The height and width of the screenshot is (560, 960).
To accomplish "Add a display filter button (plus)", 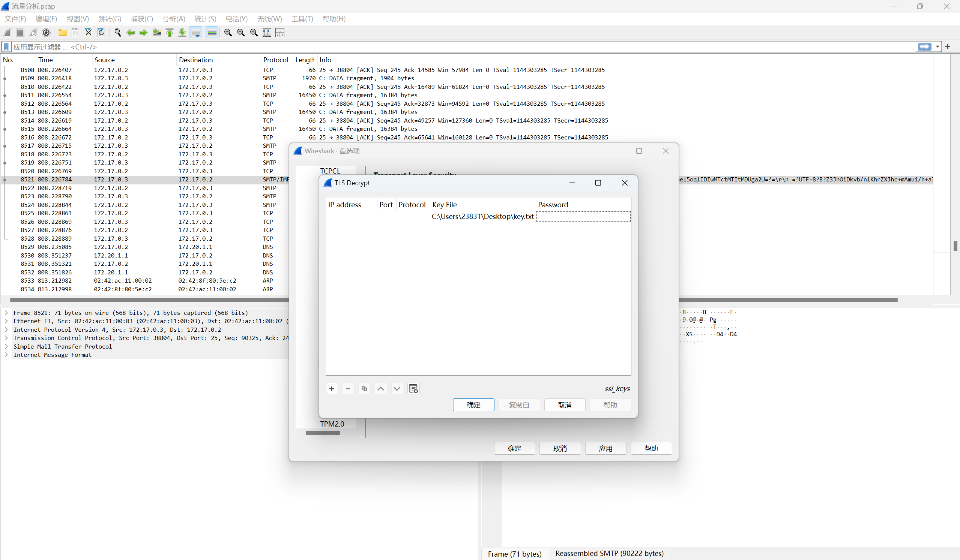I will pyautogui.click(x=948, y=46).
